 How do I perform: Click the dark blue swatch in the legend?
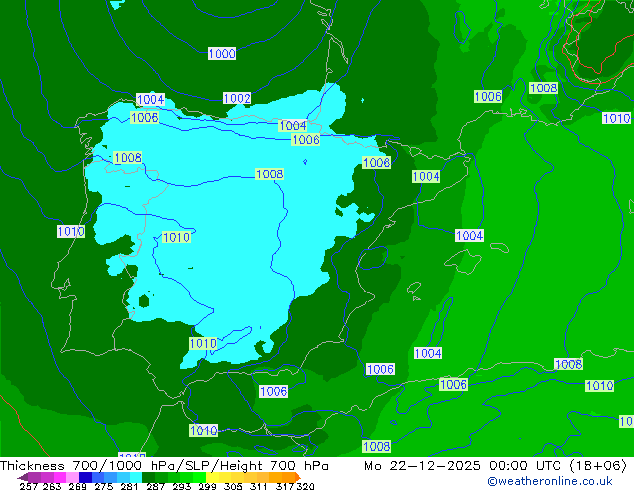pyautogui.click(x=85, y=477)
